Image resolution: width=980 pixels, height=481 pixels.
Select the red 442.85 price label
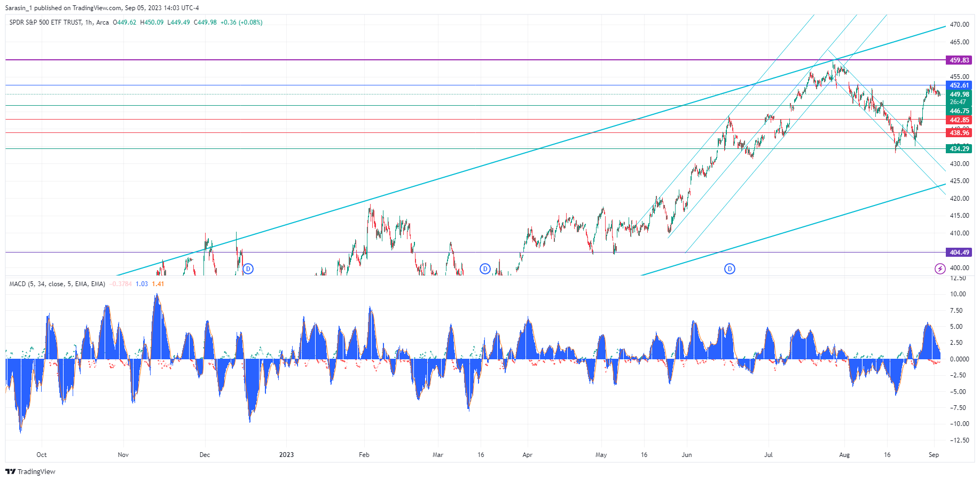[959, 120]
